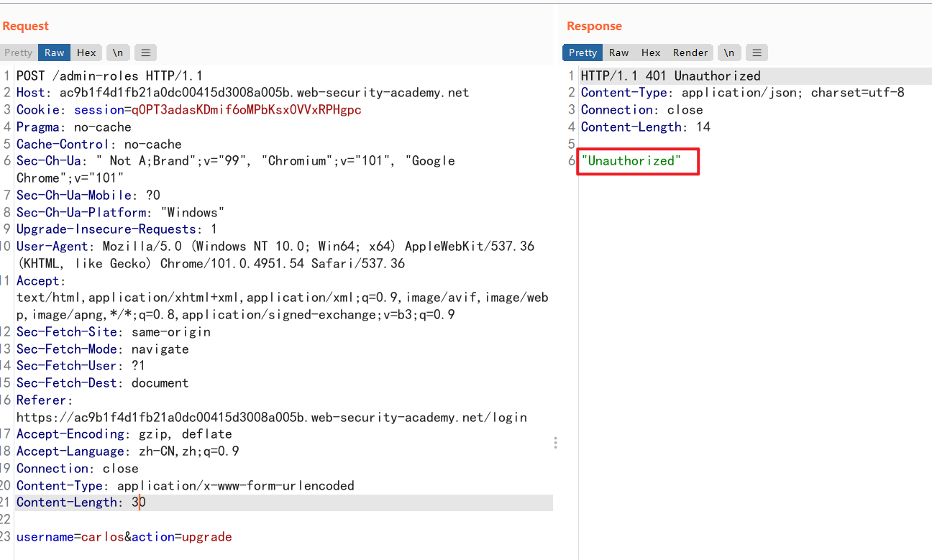Click the 'Pragma: no-cache' header line

[x=74, y=127]
